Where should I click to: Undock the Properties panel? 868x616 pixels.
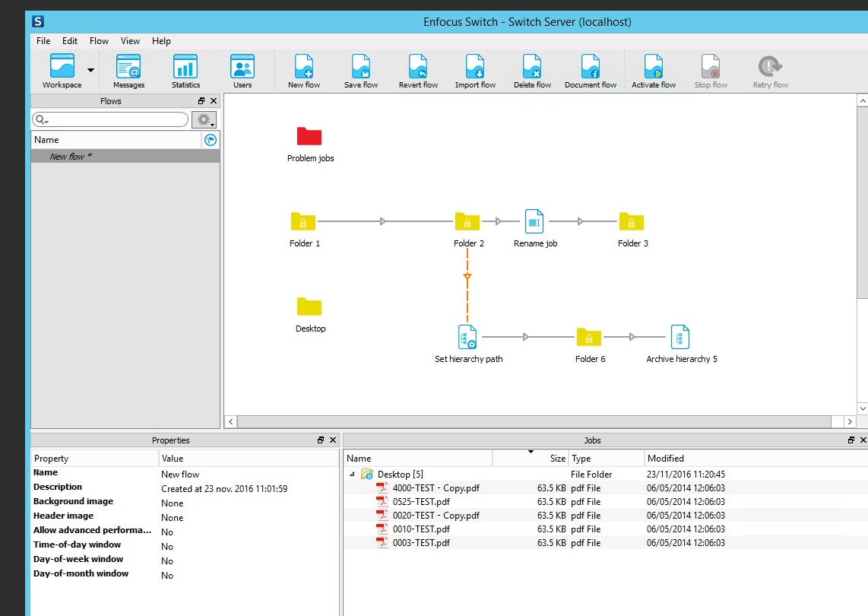[x=321, y=440]
